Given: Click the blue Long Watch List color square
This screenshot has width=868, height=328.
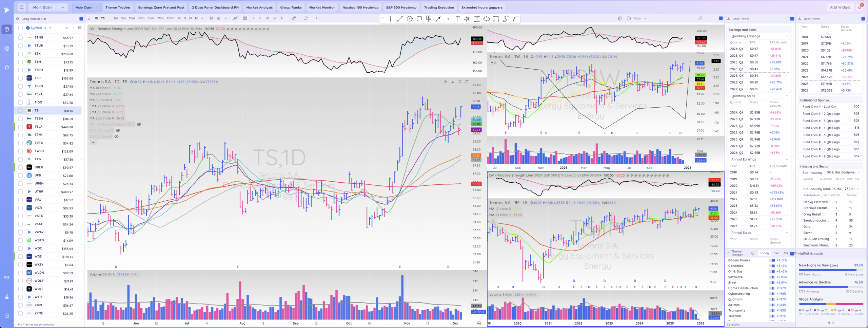Looking at the screenshot, I should tap(81, 19).
